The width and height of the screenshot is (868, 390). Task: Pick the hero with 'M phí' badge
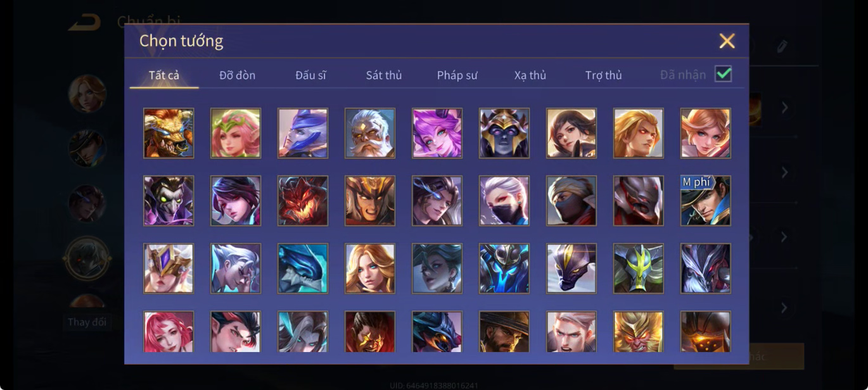tap(706, 201)
